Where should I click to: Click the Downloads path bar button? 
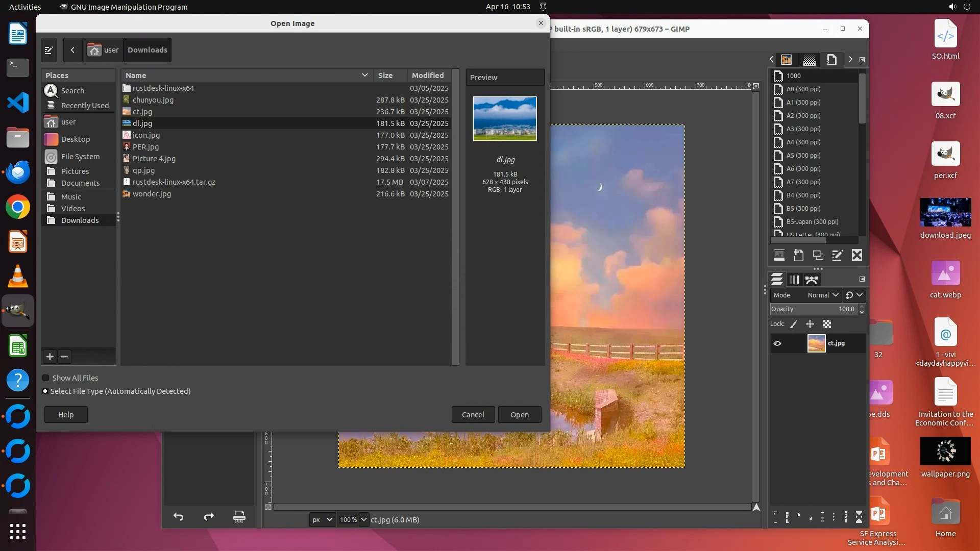point(148,50)
